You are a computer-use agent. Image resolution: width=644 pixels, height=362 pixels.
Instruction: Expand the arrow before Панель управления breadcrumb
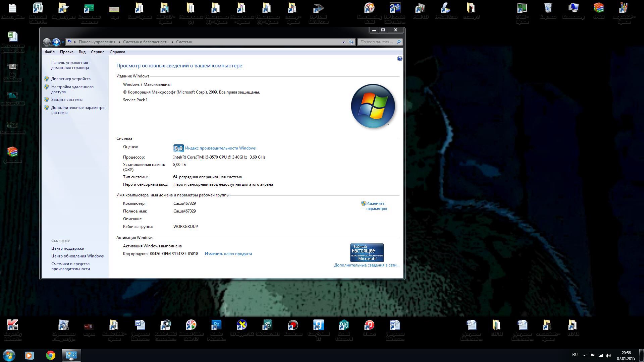click(76, 42)
